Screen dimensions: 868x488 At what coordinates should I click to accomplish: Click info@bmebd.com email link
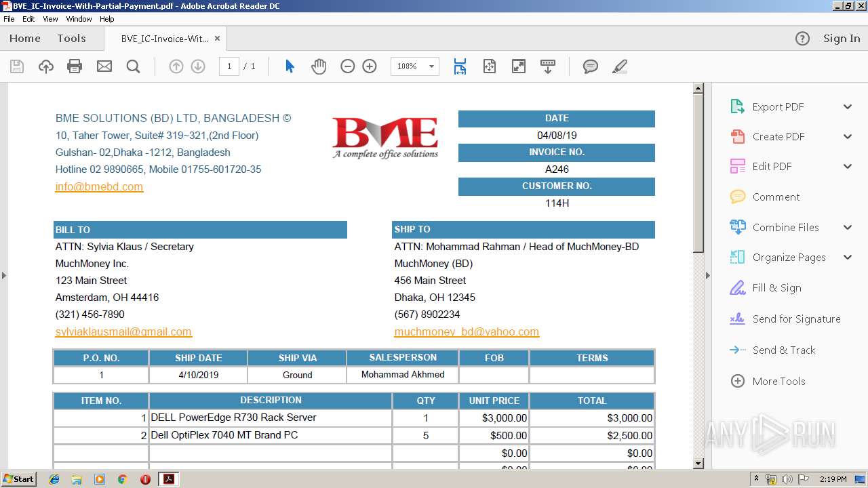99,186
